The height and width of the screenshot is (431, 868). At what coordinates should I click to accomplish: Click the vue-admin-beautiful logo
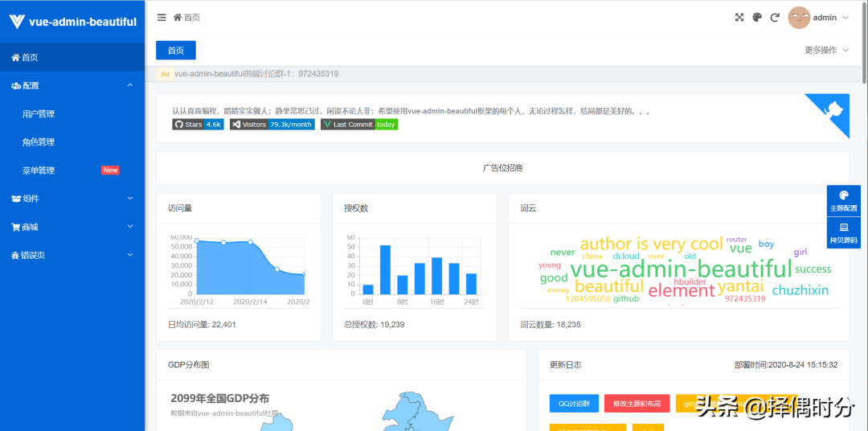pyautogui.click(x=72, y=22)
